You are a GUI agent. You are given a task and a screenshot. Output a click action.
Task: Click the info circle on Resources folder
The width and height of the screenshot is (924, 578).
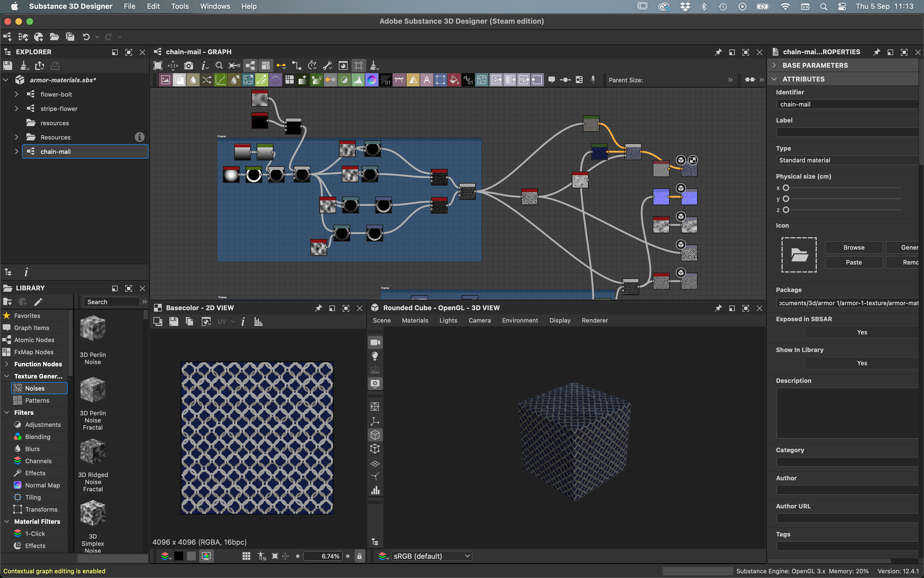pyautogui.click(x=140, y=137)
